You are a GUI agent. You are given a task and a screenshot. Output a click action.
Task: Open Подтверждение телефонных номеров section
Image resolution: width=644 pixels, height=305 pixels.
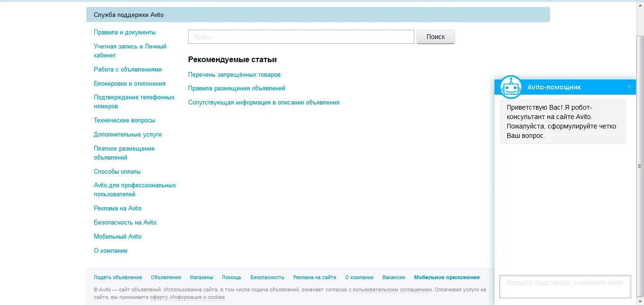[x=134, y=102]
